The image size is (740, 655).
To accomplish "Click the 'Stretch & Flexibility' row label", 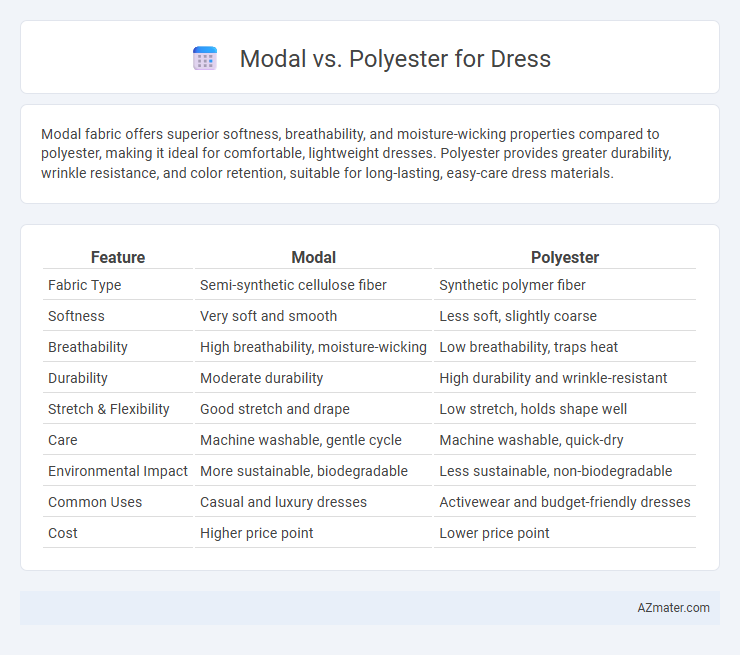I will tap(109, 409).
